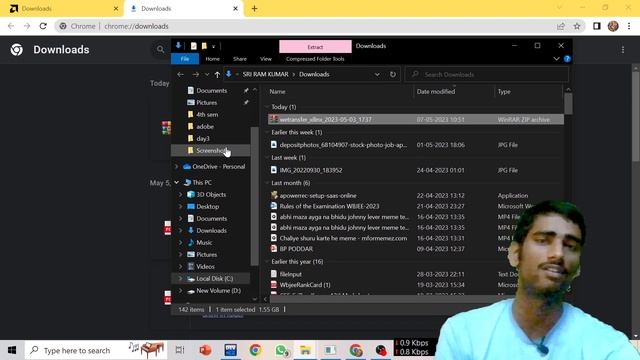The width and height of the screenshot is (640, 360).
Task: Open recent locations dropdown in Explorer
Action: coord(207,74)
